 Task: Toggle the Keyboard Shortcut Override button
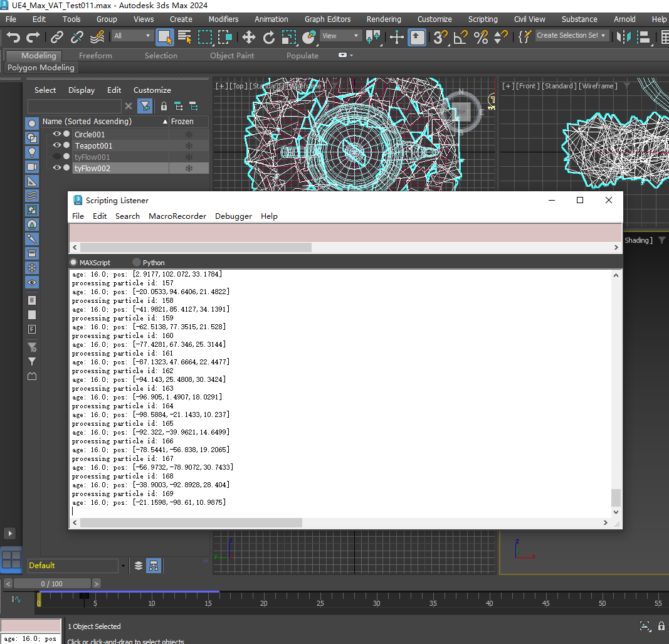click(x=417, y=37)
